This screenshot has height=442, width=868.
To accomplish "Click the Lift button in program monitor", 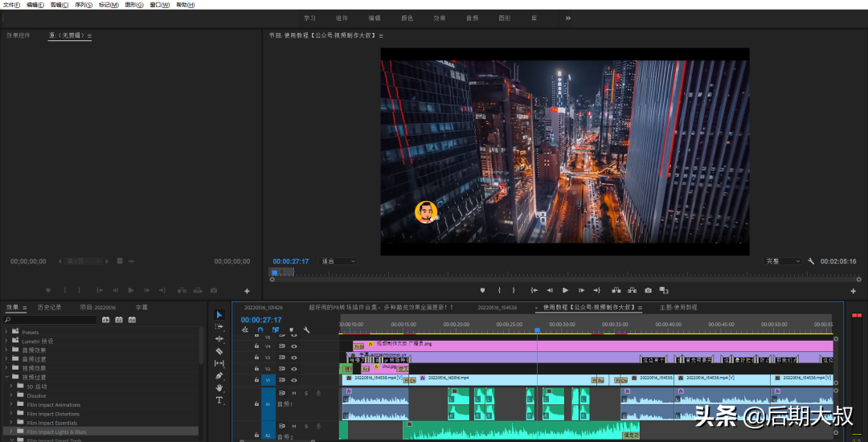I will pyautogui.click(x=616, y=290).
